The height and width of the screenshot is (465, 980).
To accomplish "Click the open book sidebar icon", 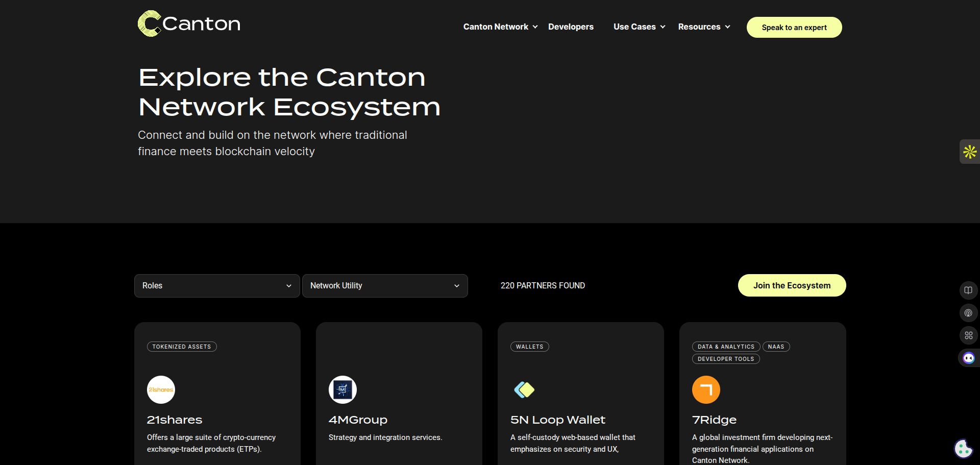I will point(968,290).
